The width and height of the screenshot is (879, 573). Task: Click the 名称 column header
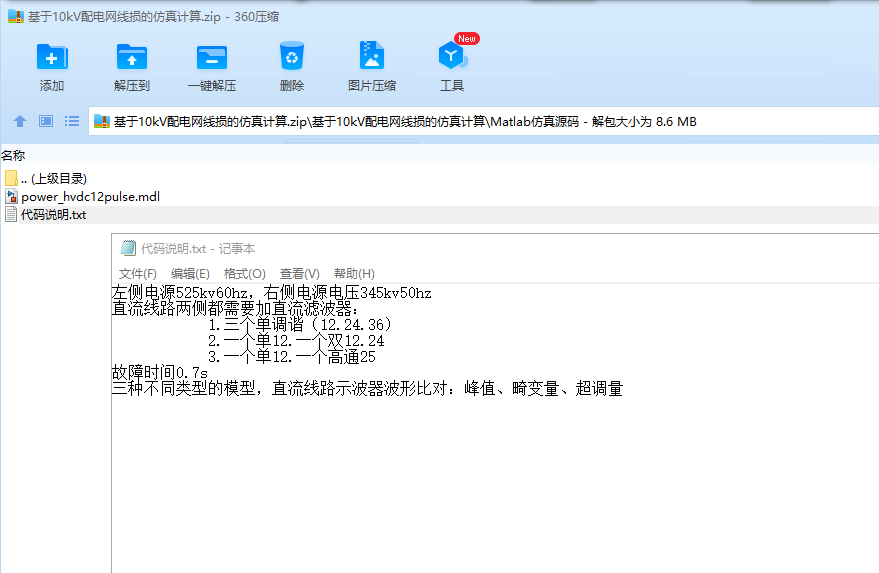click(13, 155)
